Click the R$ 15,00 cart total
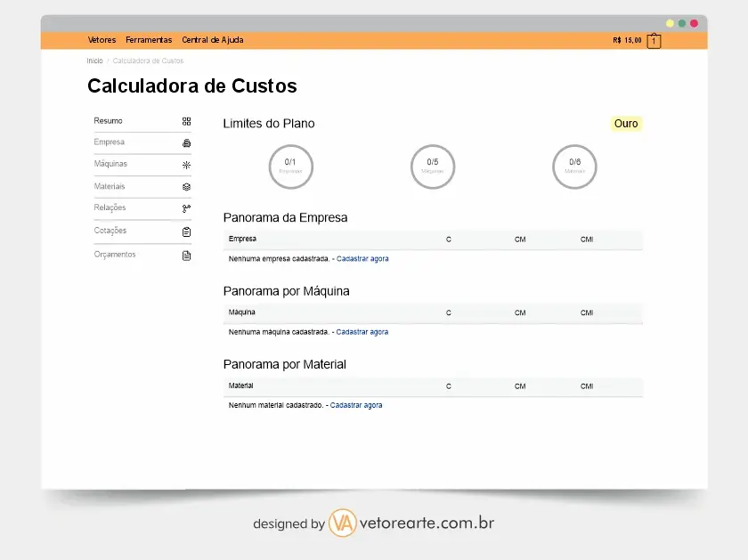This screenshot has height=560, width=748. 627,41
